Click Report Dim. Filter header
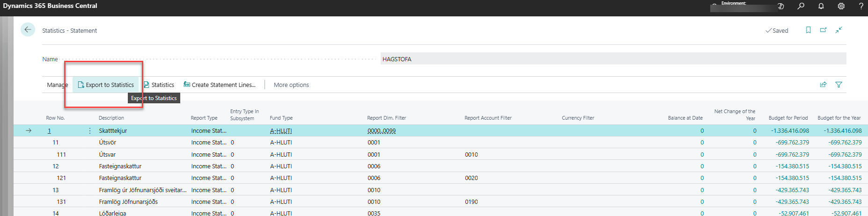 387,118
